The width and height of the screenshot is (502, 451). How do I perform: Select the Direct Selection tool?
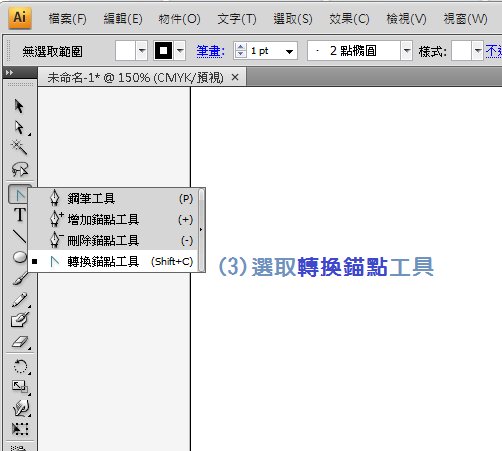point(19,128)
